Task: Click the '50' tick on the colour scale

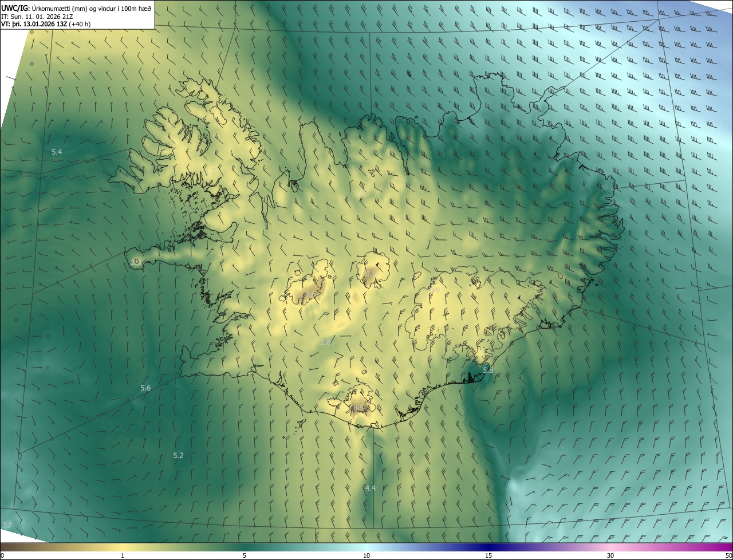Action: (728, 556)
